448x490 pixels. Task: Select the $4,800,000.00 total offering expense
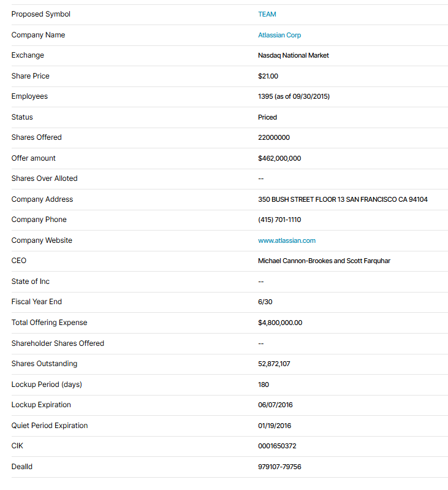(280, 323)
